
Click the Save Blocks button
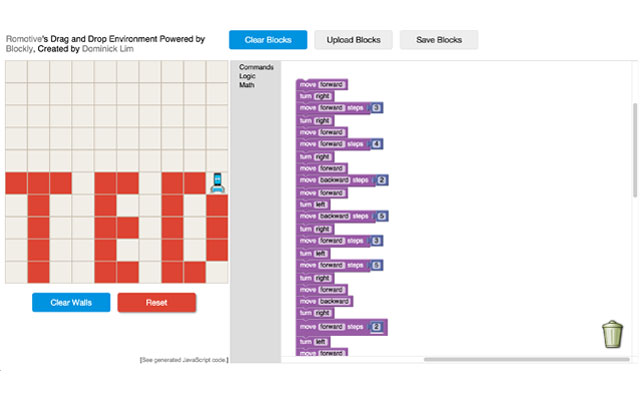click(x=439, y=40)
